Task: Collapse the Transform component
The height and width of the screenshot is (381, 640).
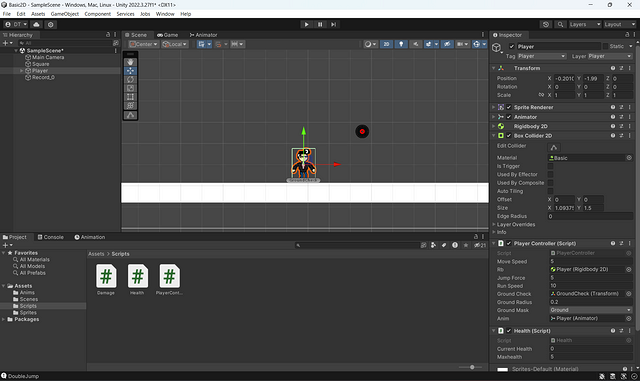Action: (494, 68)
